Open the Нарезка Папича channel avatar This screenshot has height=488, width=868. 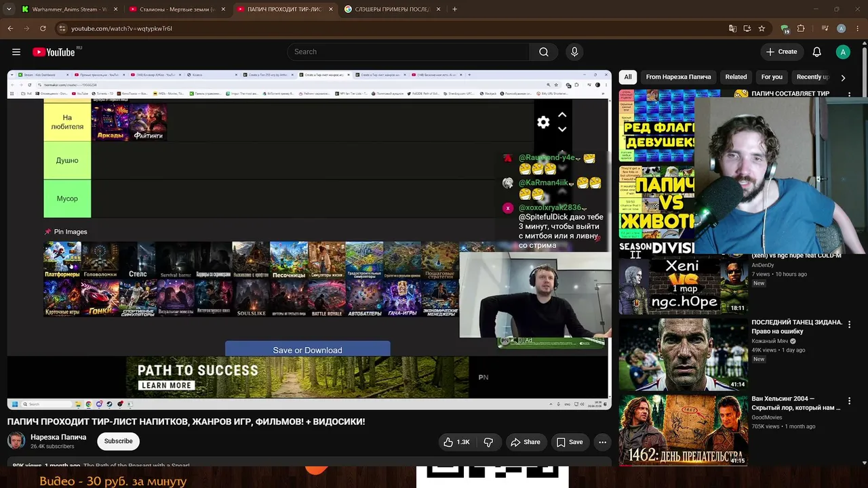click(16, 441)
